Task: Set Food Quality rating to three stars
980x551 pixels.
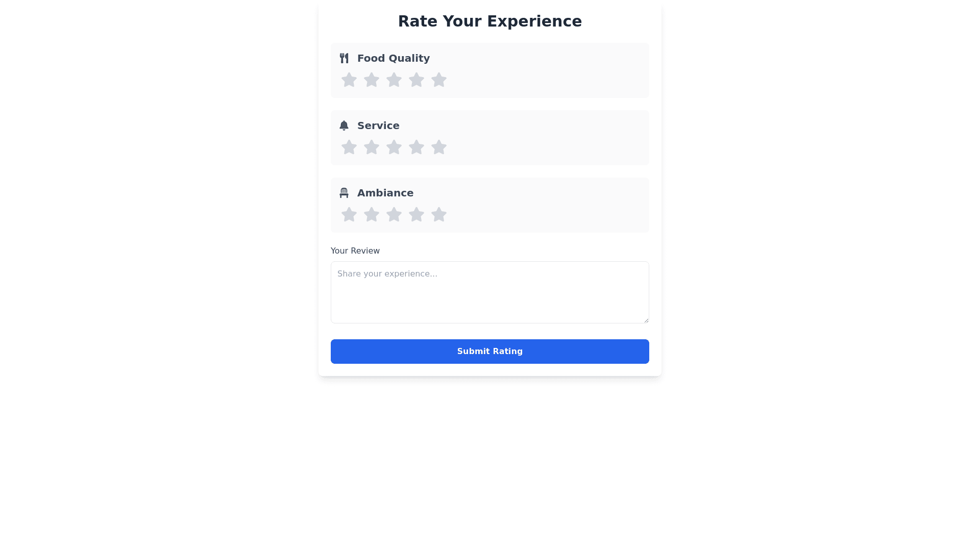Action: point(394,80)
